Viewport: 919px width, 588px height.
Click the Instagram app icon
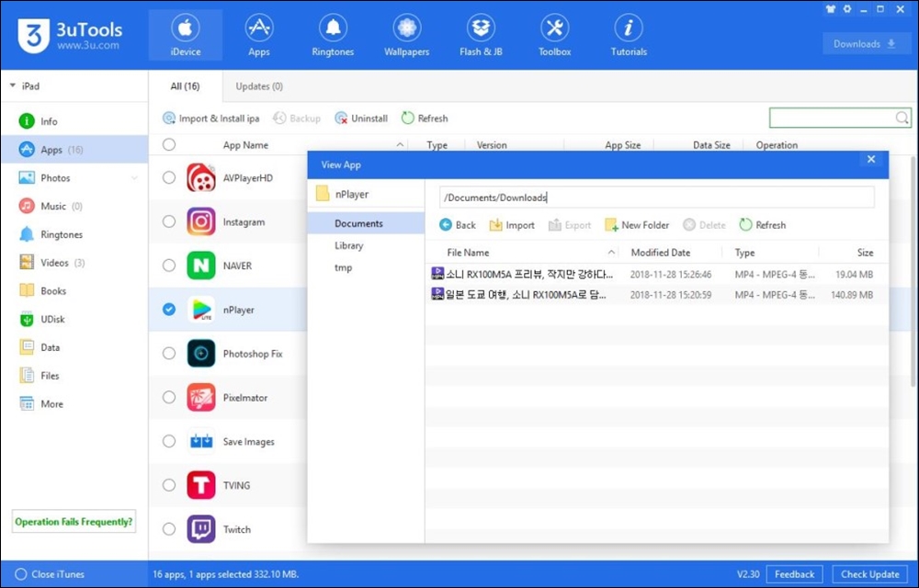click(201, 221)
